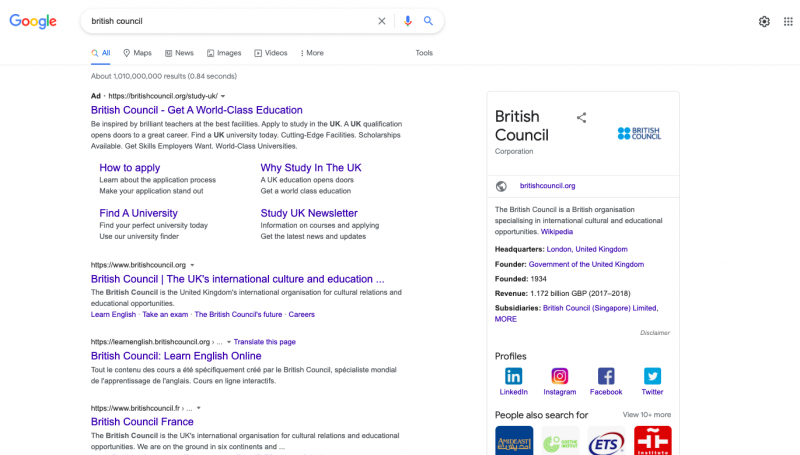Viewport: 800px width, 455px height.
Task: Expand dropdown next to www.britishcouncil.org URL
Action: (192, 265)
